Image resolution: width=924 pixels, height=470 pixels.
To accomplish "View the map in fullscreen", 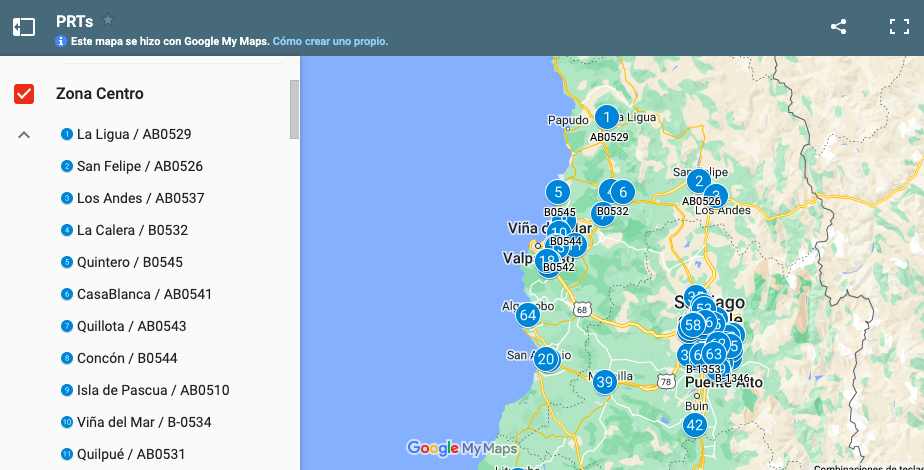I will 899,27.
